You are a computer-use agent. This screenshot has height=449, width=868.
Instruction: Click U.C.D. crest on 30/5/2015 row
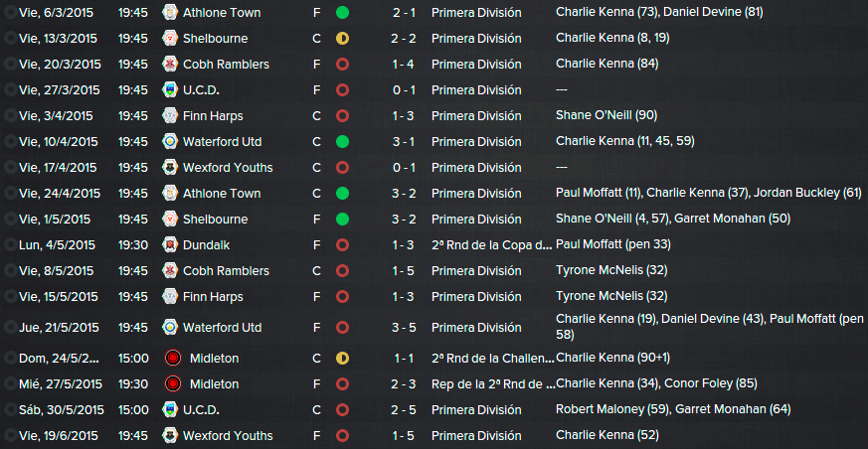[169, 409]
